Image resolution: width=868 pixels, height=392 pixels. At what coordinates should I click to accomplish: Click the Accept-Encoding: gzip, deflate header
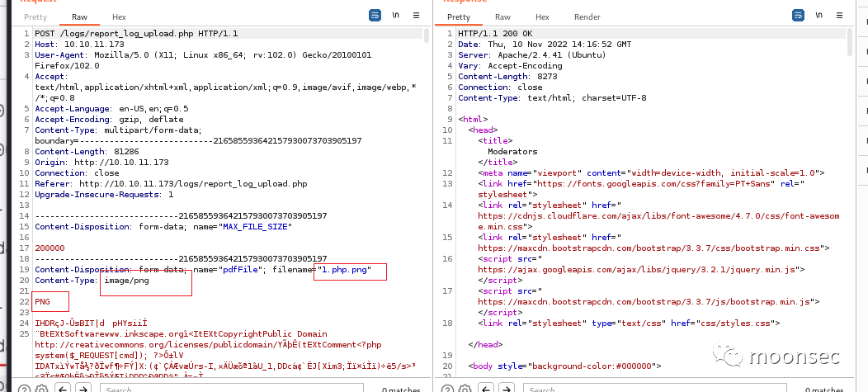coord(109,120)
